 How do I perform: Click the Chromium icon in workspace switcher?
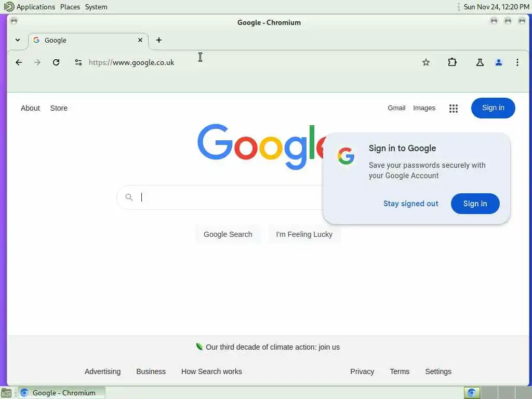pos(472,393)
